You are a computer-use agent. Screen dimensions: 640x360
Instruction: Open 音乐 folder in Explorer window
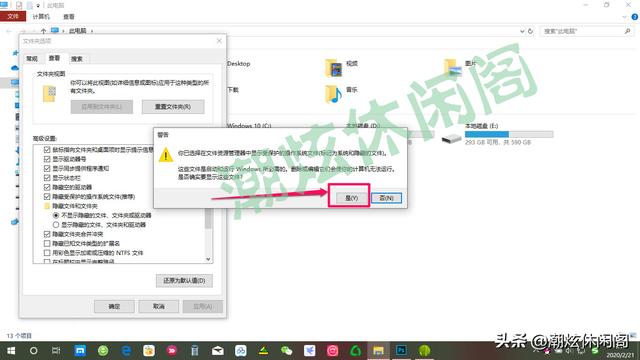coord(334,94)
